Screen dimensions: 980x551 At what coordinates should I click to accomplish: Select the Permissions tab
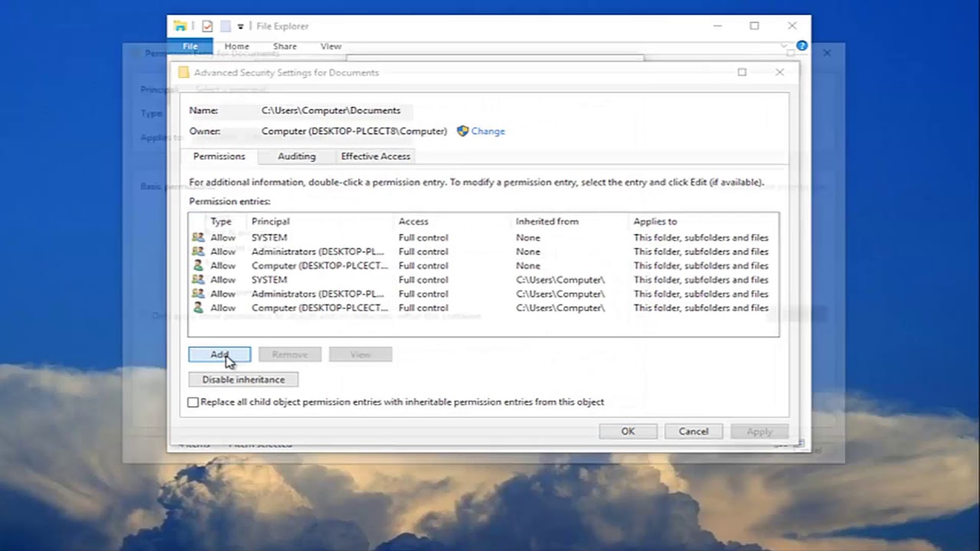(219, 156)
